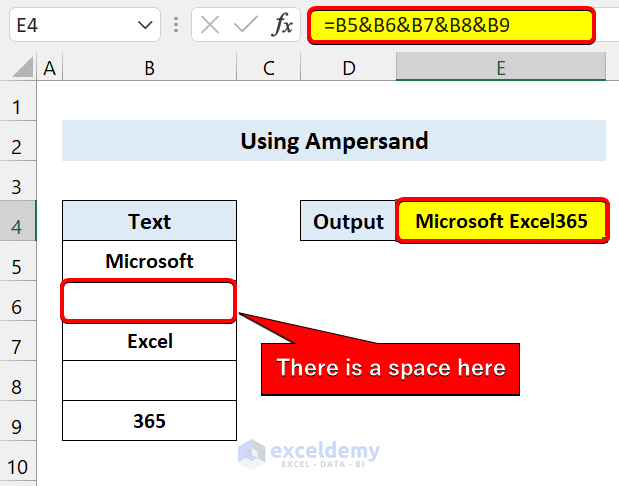This screenshot has width=619, height=486.
Task: Select row 10 header
Action: [18, 461]
